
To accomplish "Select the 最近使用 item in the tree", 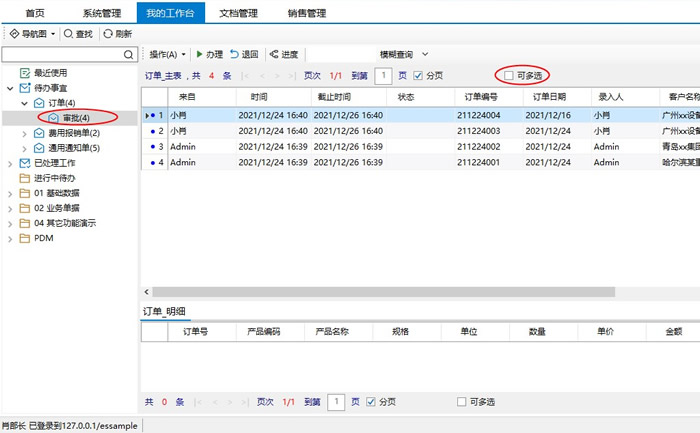I will pyautogui.click(x=49, y=73).
